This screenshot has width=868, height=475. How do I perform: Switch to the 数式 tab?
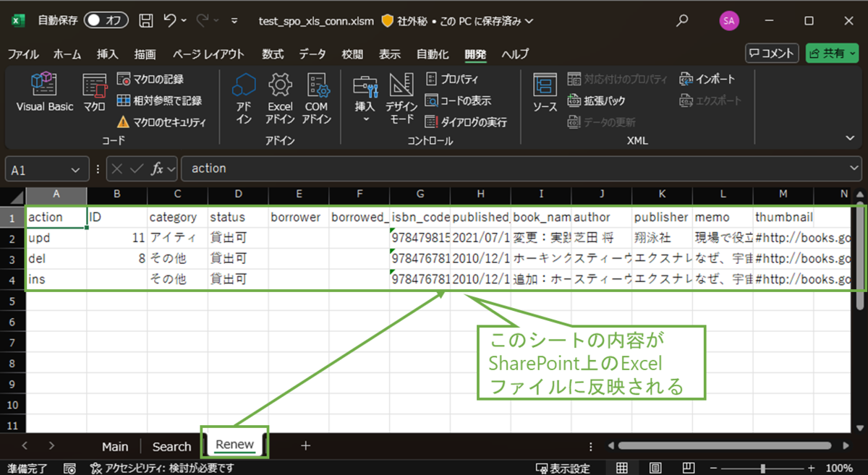coord(273,54)
